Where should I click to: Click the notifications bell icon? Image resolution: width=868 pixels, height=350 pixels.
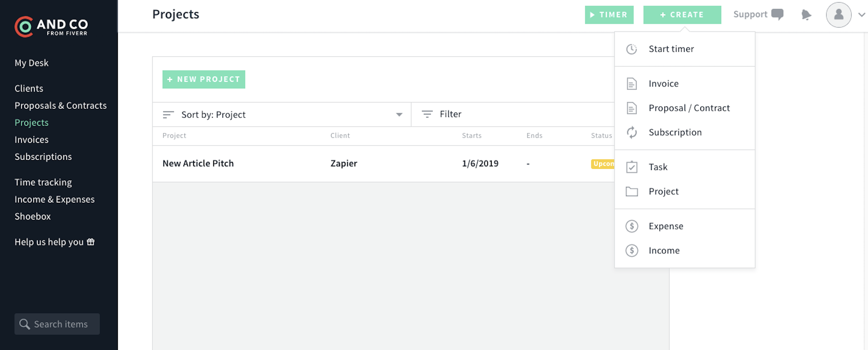806,15
